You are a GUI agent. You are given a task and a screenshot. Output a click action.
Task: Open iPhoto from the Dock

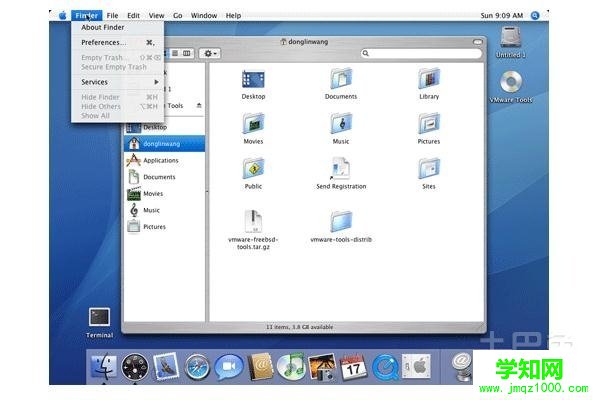[x=322, y=367]
